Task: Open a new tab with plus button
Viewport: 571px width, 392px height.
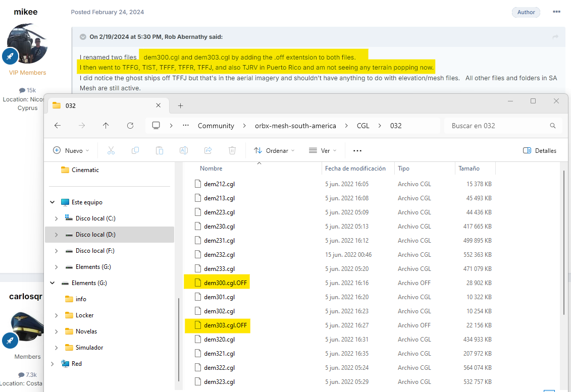Action: [180, 105]
